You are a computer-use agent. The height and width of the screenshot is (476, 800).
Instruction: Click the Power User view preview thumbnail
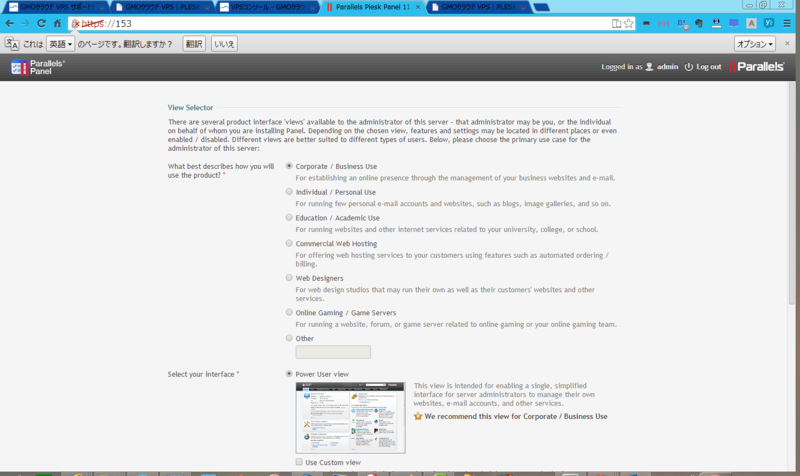pos(351,418)
